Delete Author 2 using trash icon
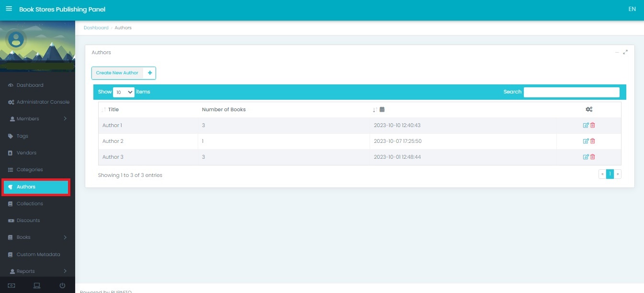The image size is (644, 293). (x=593, y=141)
